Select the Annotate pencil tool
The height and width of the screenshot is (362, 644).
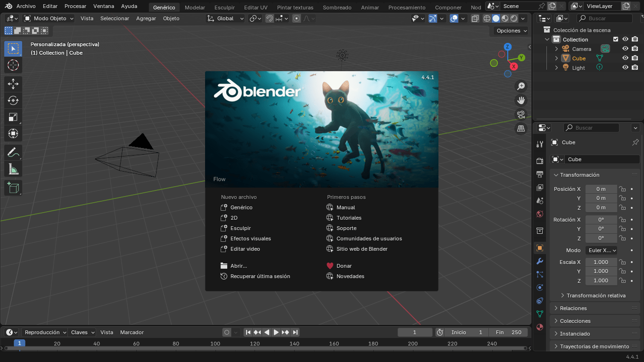tap(13, 153)
